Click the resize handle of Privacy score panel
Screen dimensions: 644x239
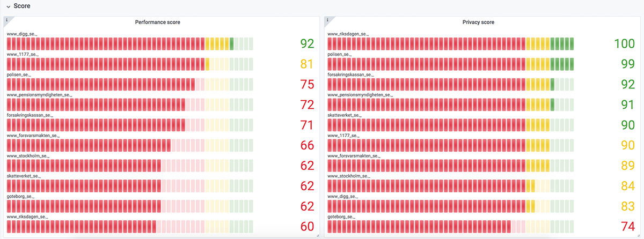coord(638,235)
